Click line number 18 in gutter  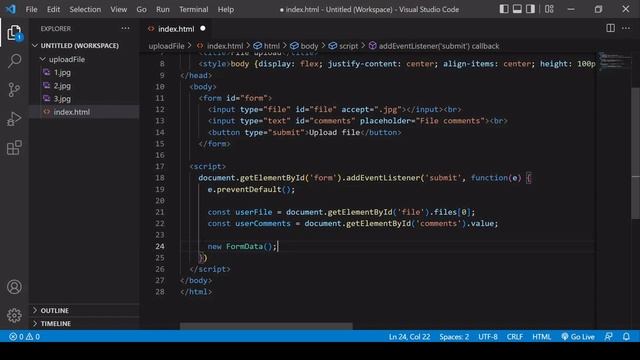[x=160, y=178]
